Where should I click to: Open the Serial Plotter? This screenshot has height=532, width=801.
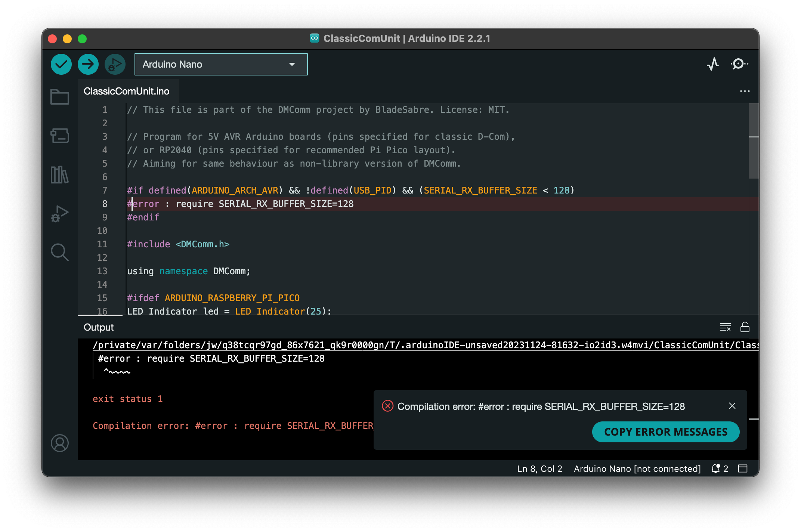point(713,64)
